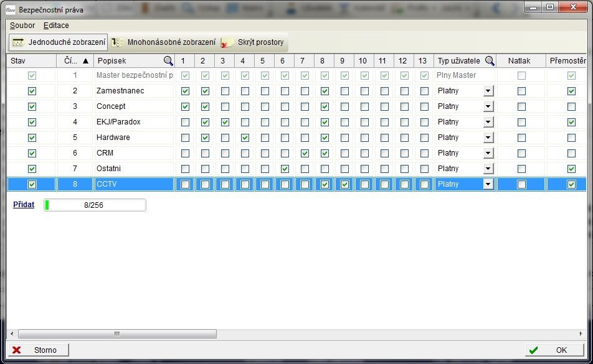
Task: Click the green checkmark OK icon
Action: click(x=533, y=350)
